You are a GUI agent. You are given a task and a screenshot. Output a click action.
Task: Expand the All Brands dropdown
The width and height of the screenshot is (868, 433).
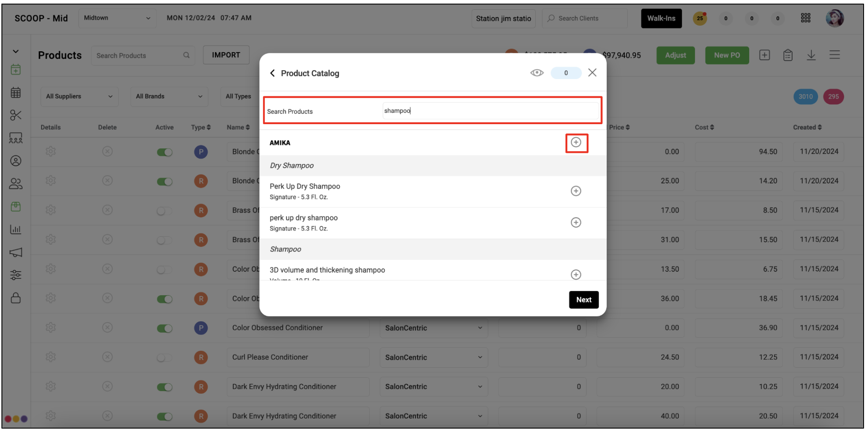pyautogui.click(x=169, y=96)
